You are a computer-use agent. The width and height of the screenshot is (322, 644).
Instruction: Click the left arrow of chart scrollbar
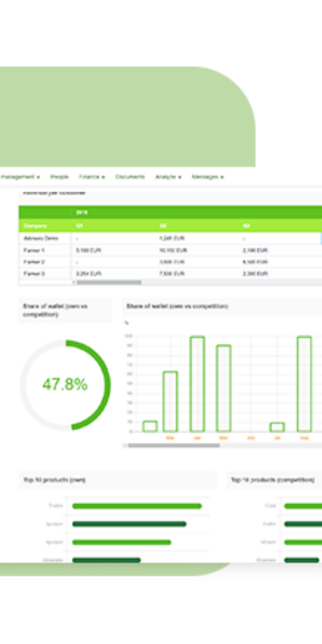click(x=125, y=445)
